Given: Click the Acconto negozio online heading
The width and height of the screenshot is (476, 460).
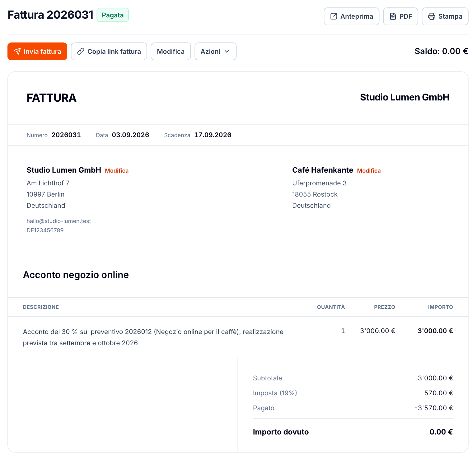Looking at the screenshot, I should 76,275.
